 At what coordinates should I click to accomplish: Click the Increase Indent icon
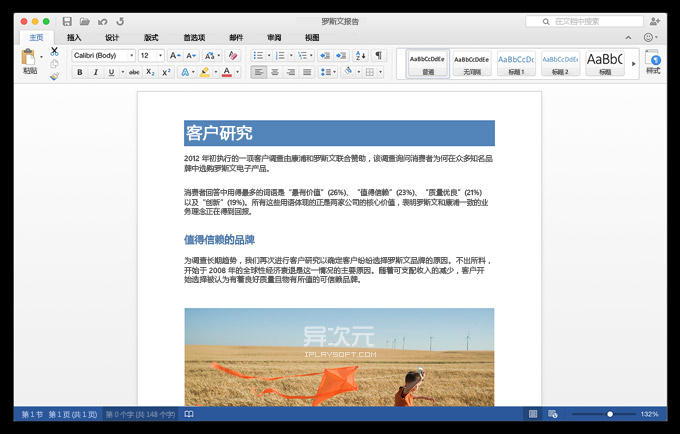point(341,55)
